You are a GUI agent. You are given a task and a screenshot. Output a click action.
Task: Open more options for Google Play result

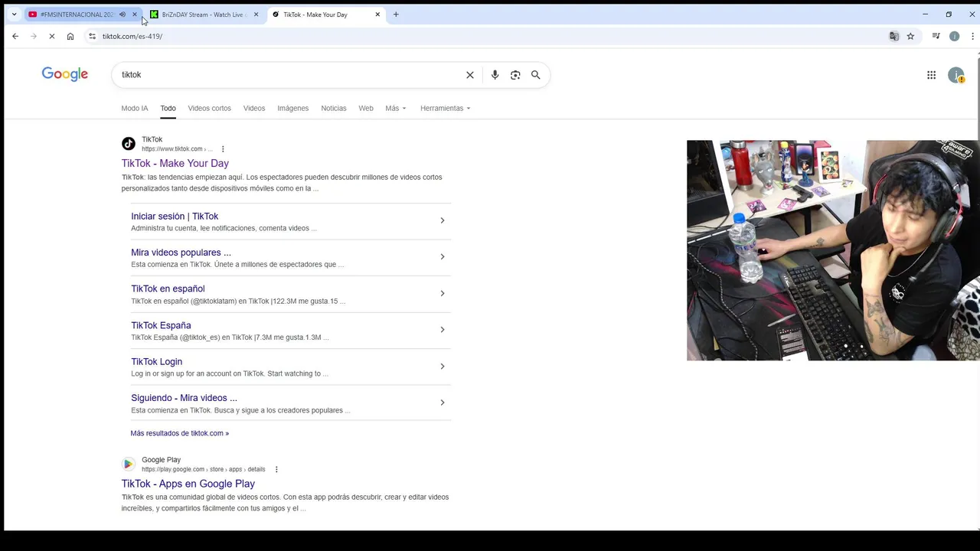(276, 469)
